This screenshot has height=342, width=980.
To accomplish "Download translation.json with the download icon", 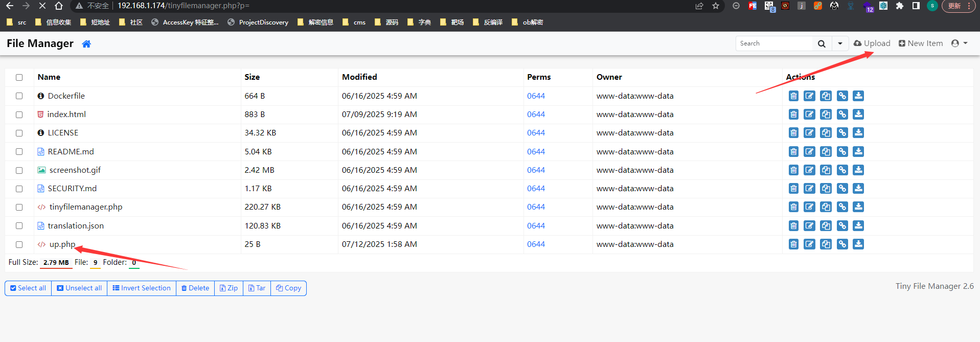I will click(859, 226).
